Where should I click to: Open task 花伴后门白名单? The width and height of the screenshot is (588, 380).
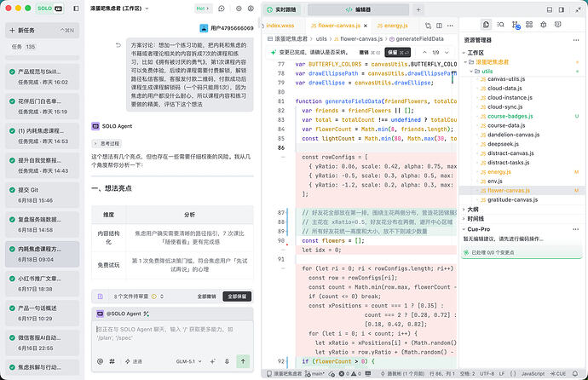point(42,106)
